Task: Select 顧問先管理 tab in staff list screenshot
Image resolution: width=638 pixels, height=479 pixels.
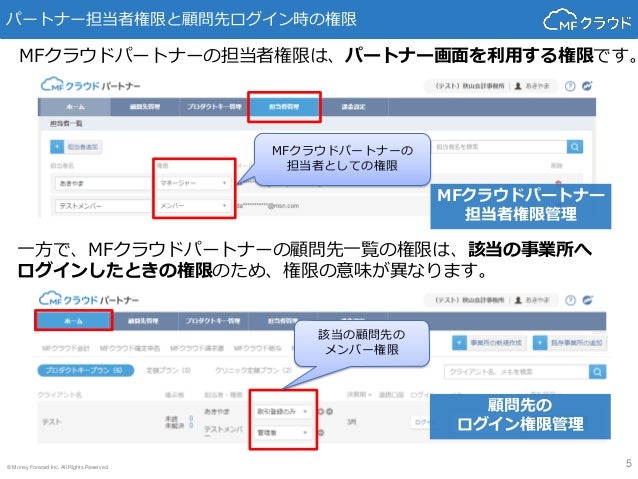Action: coord(145,107)
